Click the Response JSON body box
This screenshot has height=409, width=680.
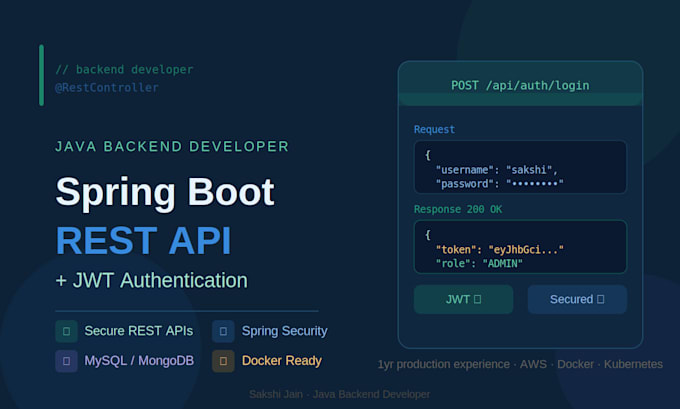pyautogui.click(x=520, y=247)
